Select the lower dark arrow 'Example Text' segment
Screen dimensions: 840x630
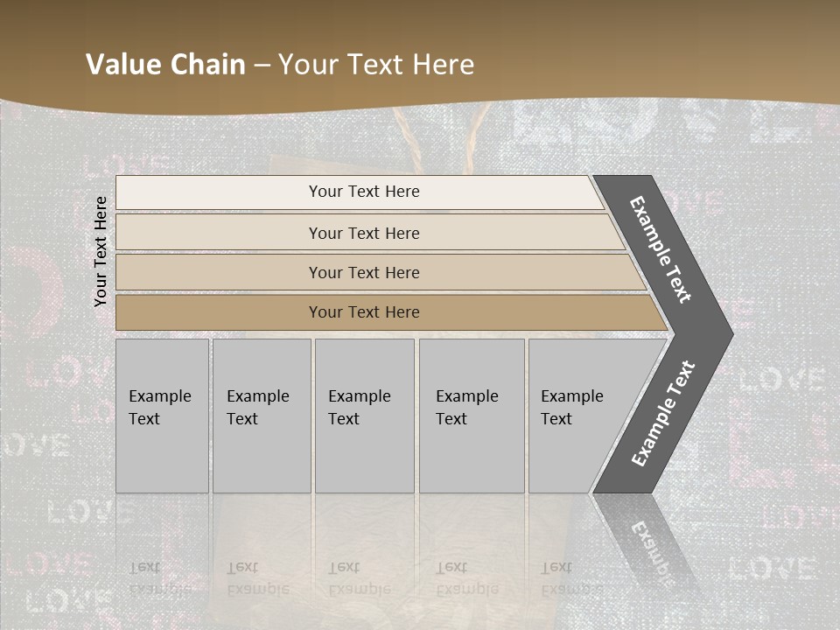(x=662, y=414)
